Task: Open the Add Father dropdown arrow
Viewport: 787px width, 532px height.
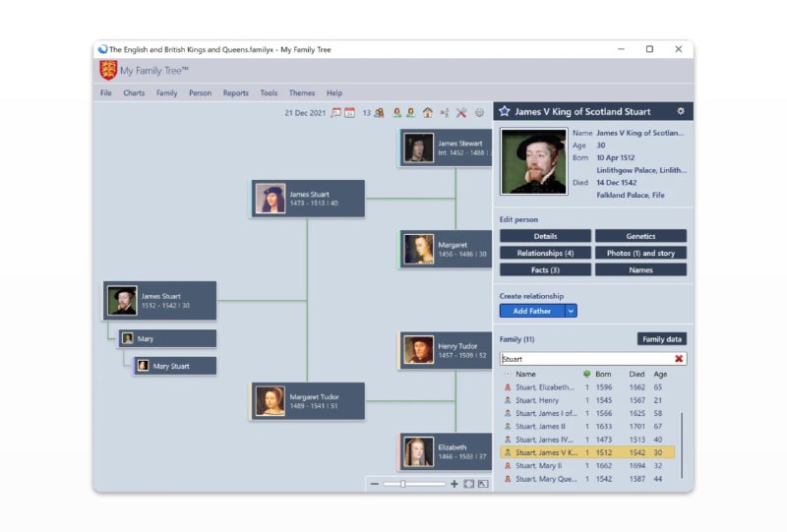Action: (x=571, y=311)
